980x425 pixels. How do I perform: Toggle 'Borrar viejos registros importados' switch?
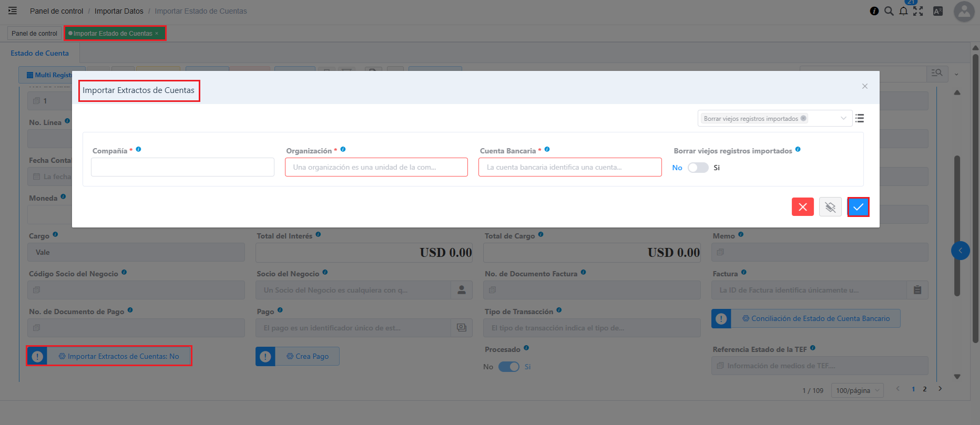[x=698, y=168]
